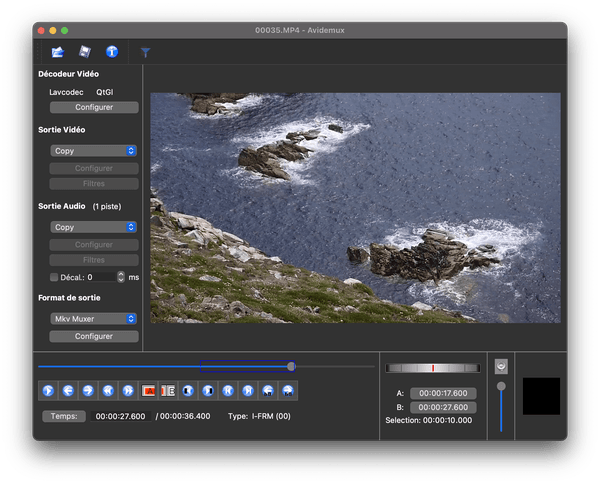Enable the Décal audio shift checkbox
The image size is (600, 484).
54,277
